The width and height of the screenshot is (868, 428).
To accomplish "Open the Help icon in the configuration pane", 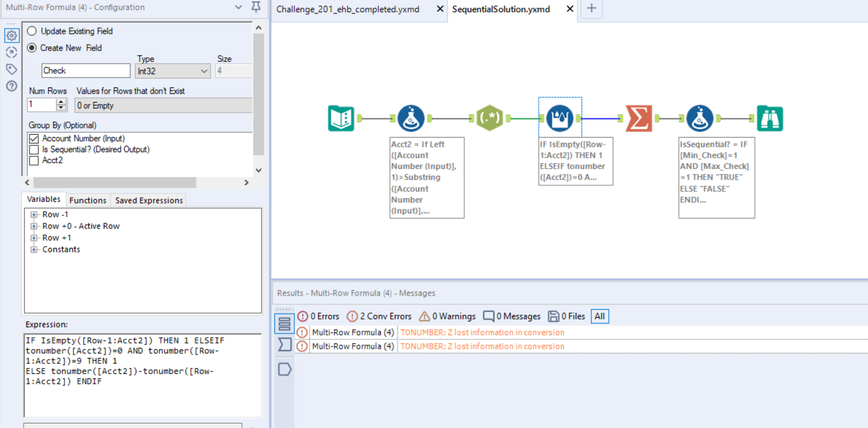I will click(11, 86).
